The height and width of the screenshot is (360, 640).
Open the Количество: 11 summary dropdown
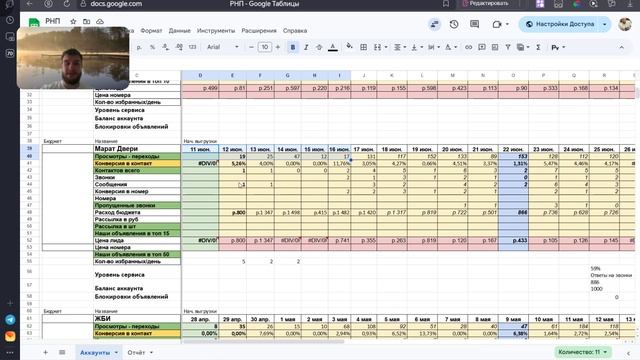point(583,352)
